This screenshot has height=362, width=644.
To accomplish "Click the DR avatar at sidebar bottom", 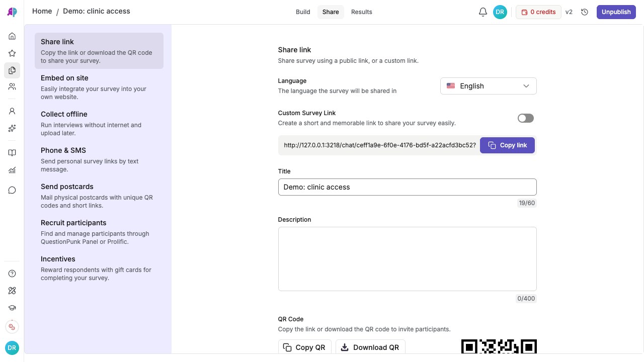I will [12, 347].
